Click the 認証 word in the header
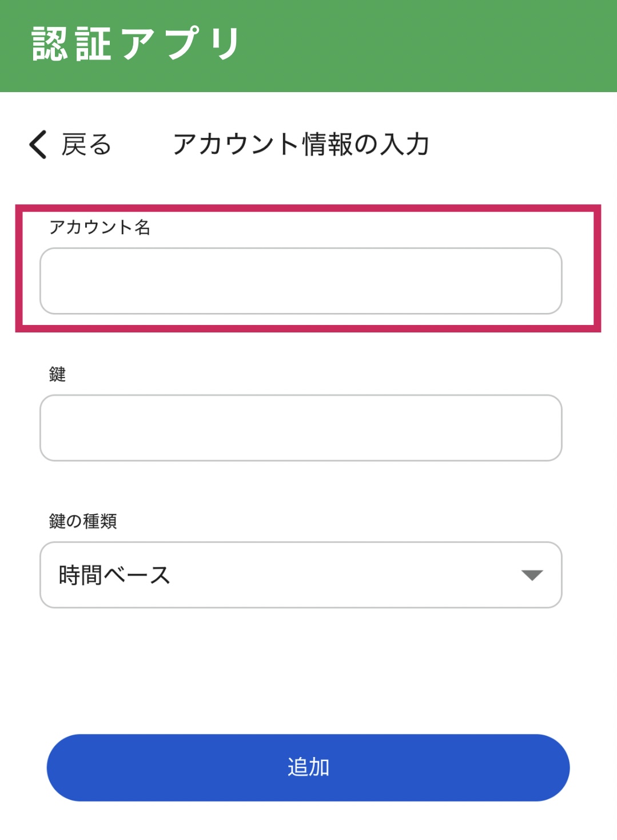This screenshot has height=840, width=617. 71,44
